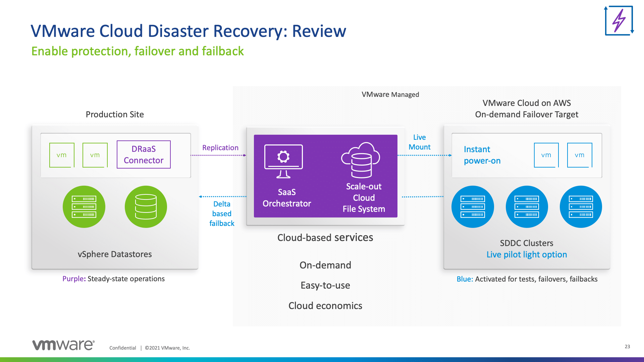644x362 pixels.
Task: Click the 'On-demand' text line
Action: (x=325, y=265)
